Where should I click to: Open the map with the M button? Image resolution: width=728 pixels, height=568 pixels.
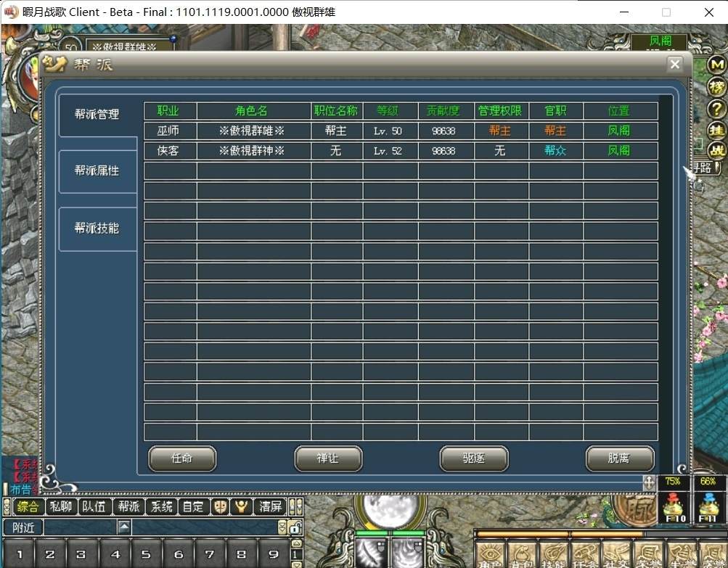click(x=716, y=65)
